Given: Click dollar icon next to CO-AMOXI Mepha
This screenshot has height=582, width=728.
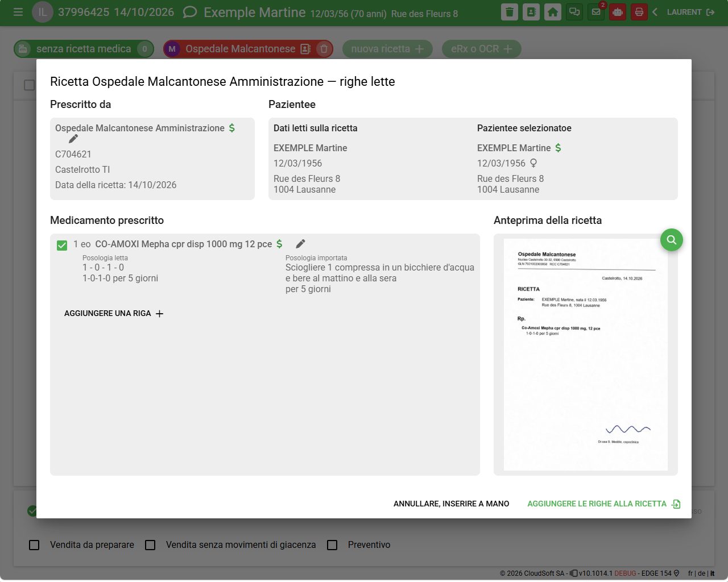Looking at the screenshot, I should 279,244.
